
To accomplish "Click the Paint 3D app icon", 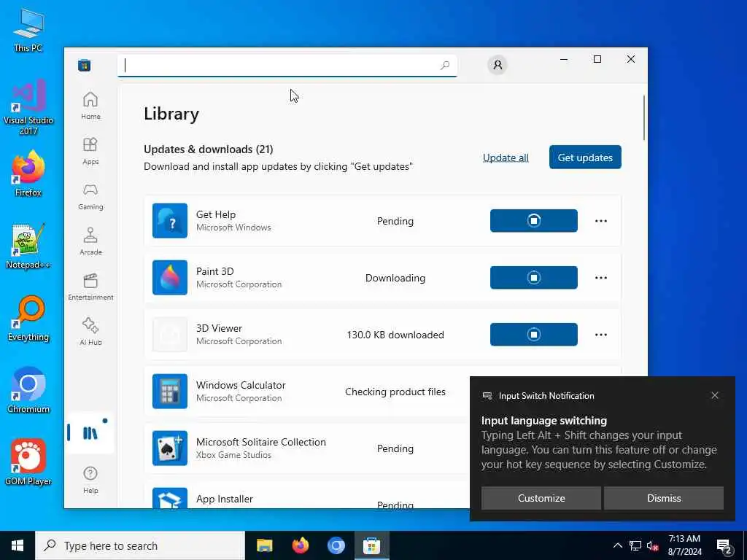I will pos(170,278).
